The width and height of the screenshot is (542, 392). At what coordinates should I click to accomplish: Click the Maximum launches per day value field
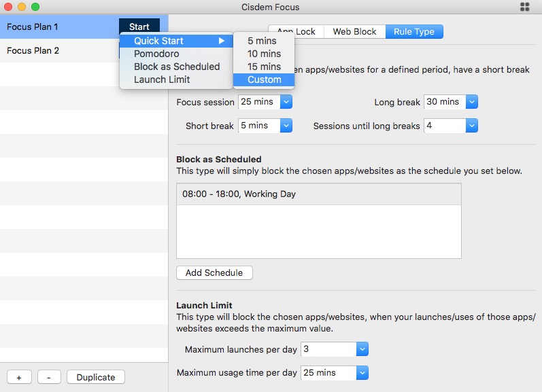(328, 349)
